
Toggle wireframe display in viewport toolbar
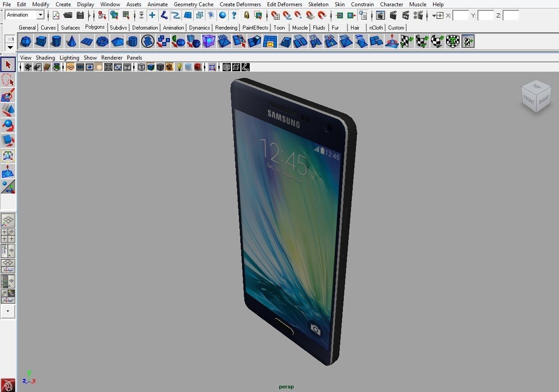(141, 67)
